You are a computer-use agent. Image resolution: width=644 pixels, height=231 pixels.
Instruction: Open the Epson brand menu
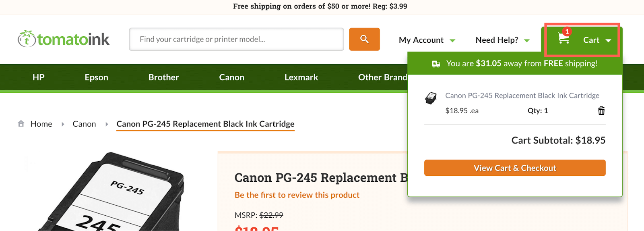click(x=96, y=77)
